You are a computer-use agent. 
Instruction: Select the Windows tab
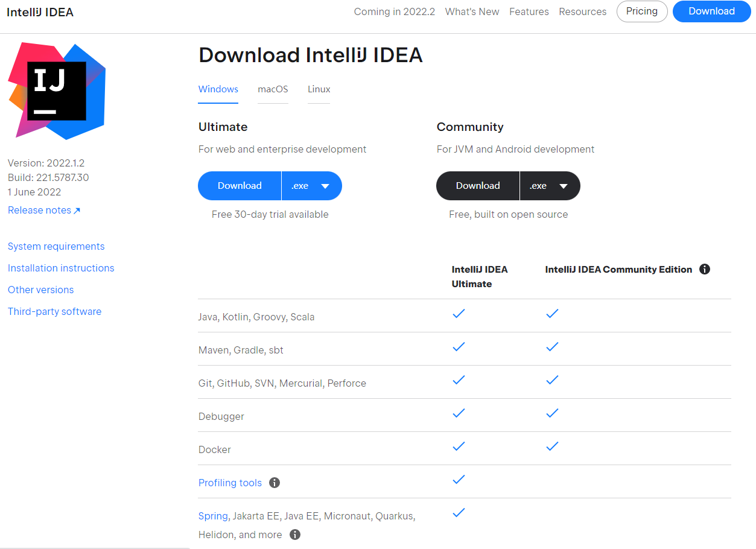tap(218, 89)
